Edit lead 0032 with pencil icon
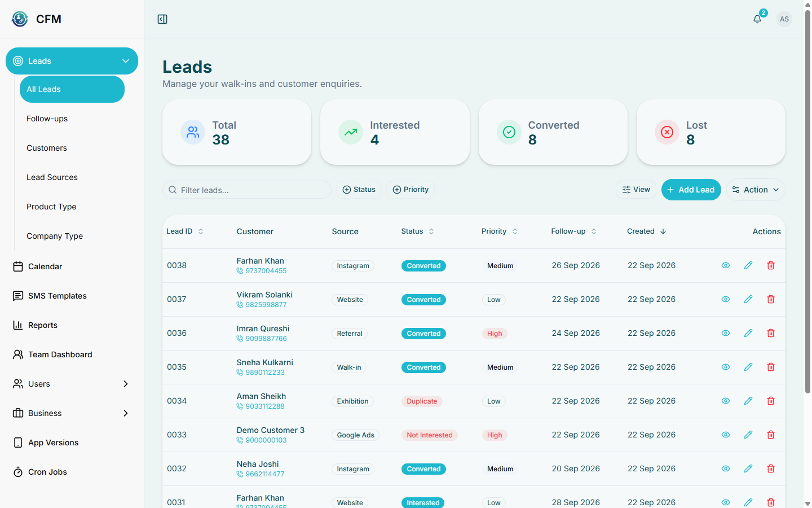812x508 pixels. 748,468
